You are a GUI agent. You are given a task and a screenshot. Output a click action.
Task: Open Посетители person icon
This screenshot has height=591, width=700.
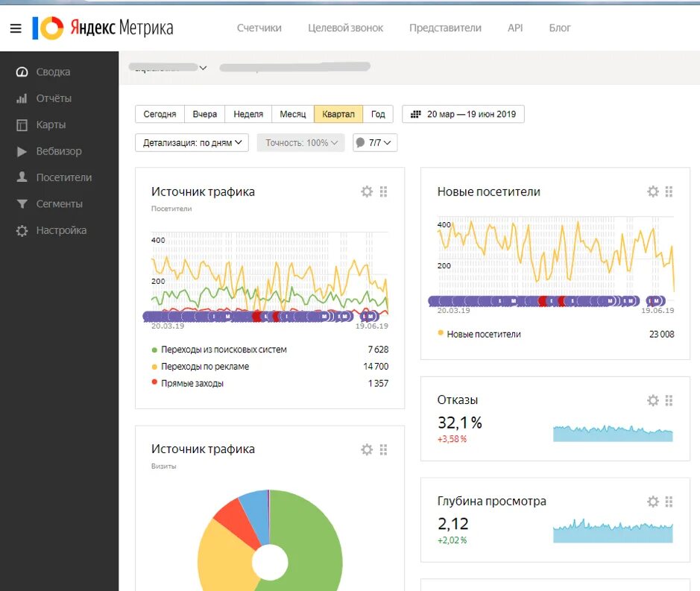click(22, 177)
